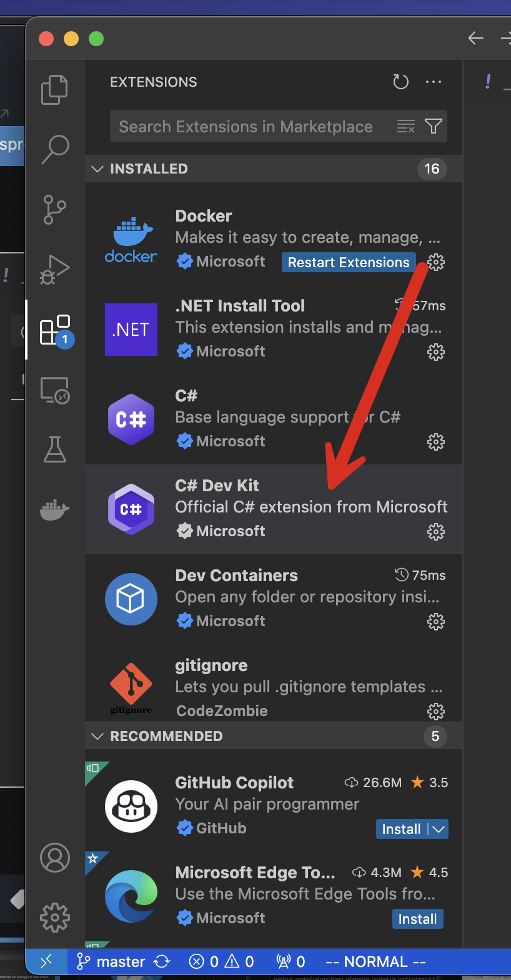The image size is (511, 980).
Task: Open the GitHub Copilot Install dropdown arrow
Action: click(439, 829)
